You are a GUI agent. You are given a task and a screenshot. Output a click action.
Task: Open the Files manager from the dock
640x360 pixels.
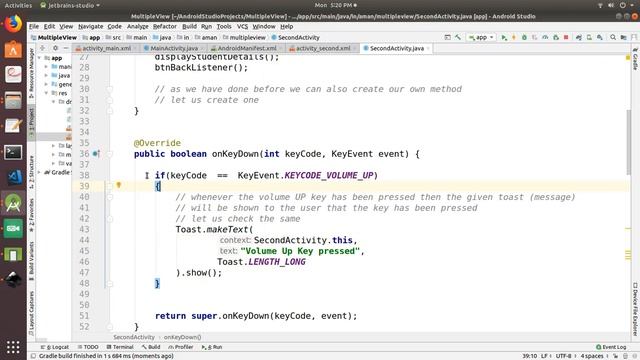(x=13, y=100)
